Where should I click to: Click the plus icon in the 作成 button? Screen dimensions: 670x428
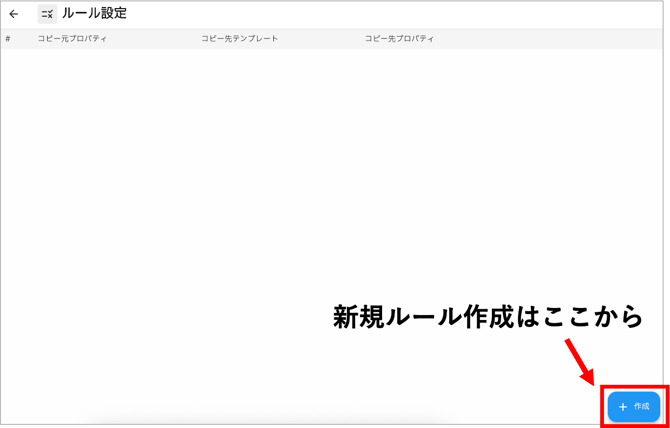coord(623,407)
